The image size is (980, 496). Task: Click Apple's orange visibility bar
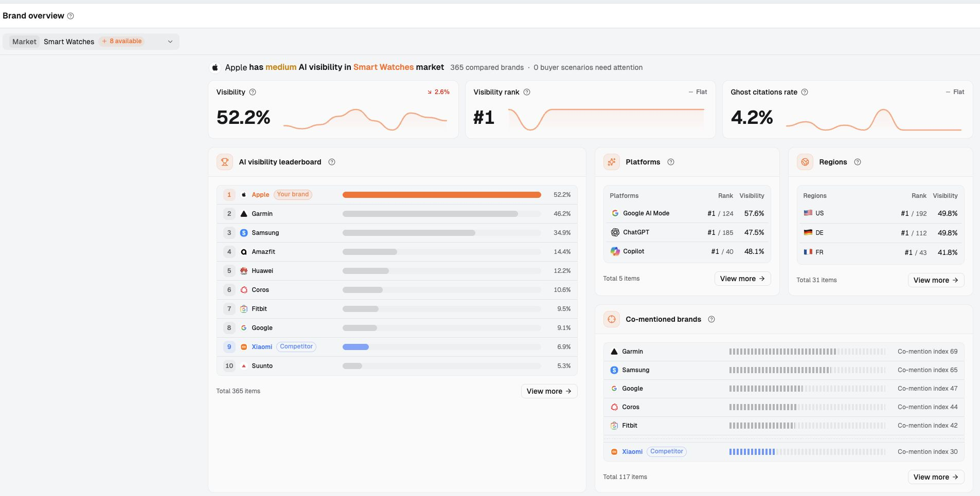(x=442, y=195)
